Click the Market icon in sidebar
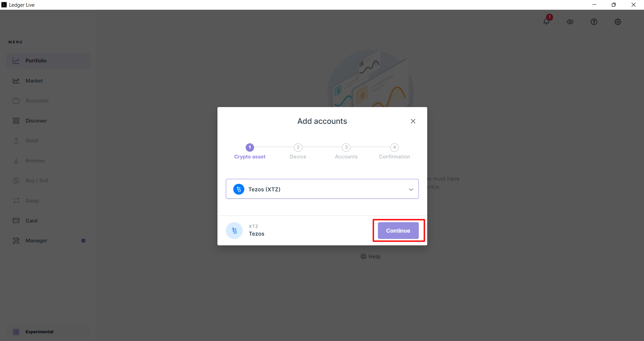The height and width of the screenshot is (341, 644). click(x=16, y=81)
